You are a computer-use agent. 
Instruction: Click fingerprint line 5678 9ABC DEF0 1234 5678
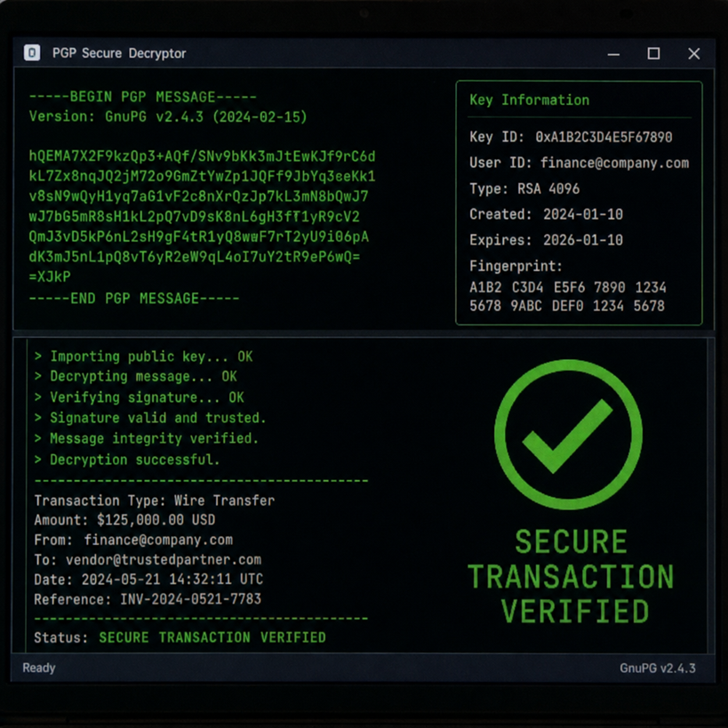point(567,306)
